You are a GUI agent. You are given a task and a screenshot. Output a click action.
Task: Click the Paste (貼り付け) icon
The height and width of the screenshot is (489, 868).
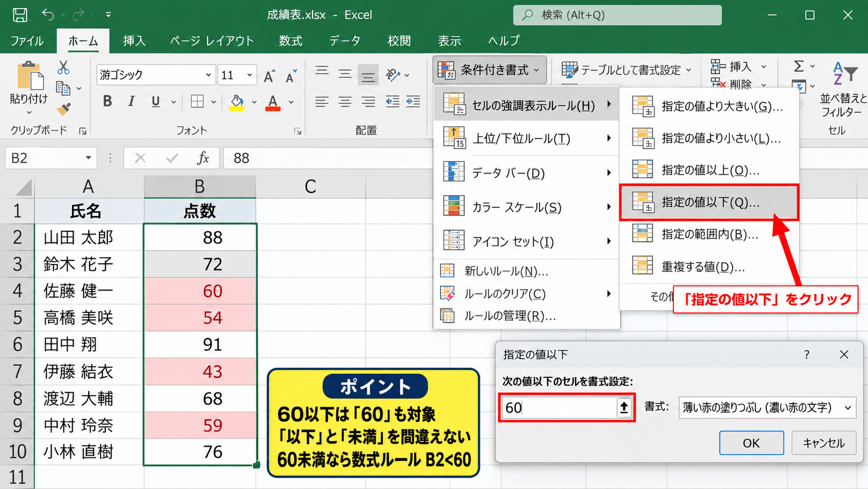point(30,76)
